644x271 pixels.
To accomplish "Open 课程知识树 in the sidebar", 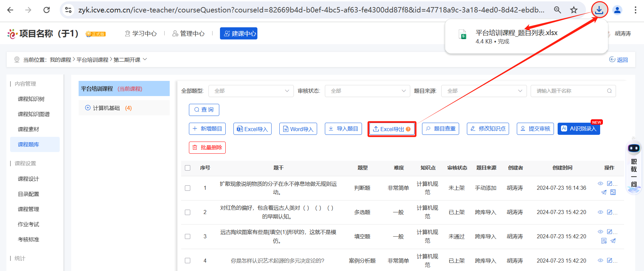I will (x=31, y=99).
